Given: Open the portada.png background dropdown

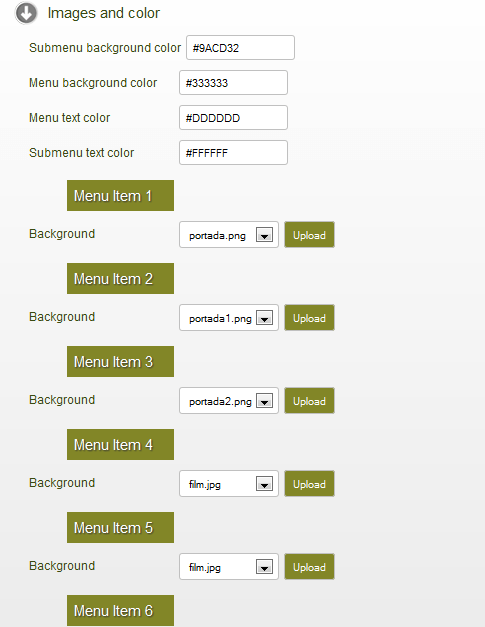Looking at the screenshot, I should pos(229,235).
